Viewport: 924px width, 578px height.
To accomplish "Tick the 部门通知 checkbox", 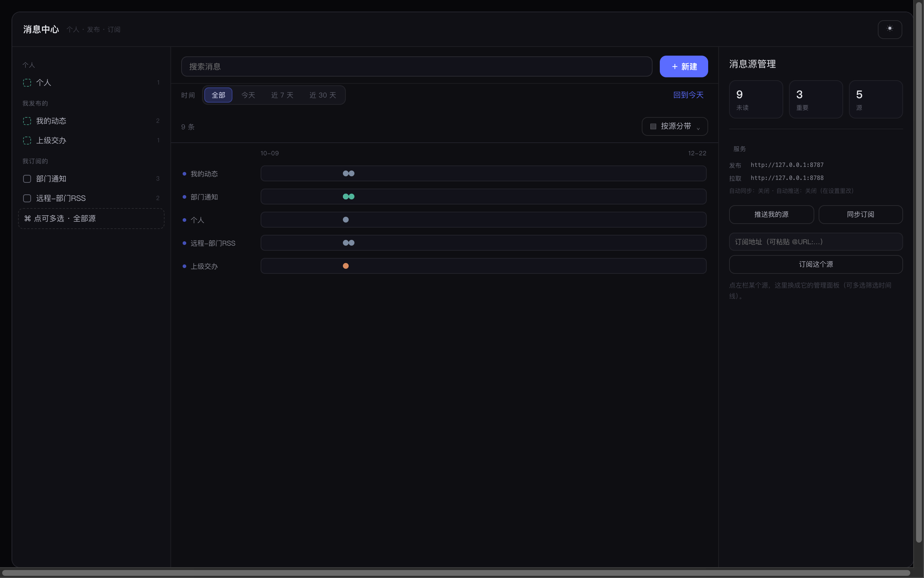I will tap(27, 178).
